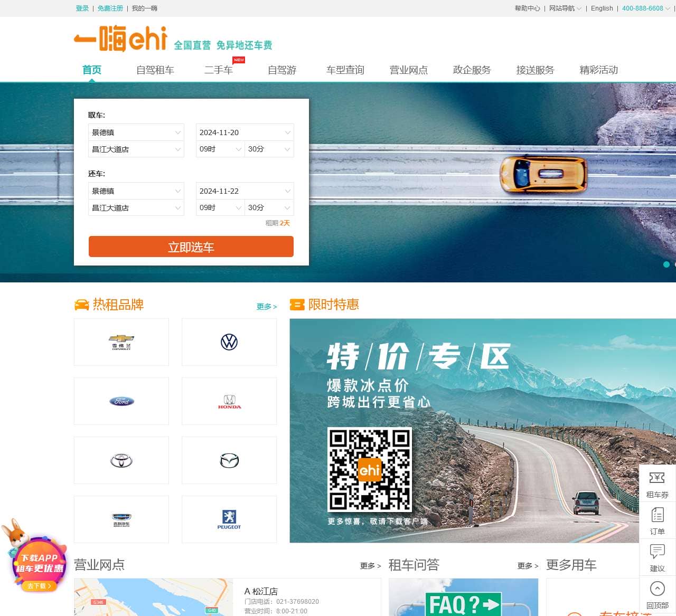Open the 精彩活动 menu item
Screen dimensions: 676x616
point(599,70)
